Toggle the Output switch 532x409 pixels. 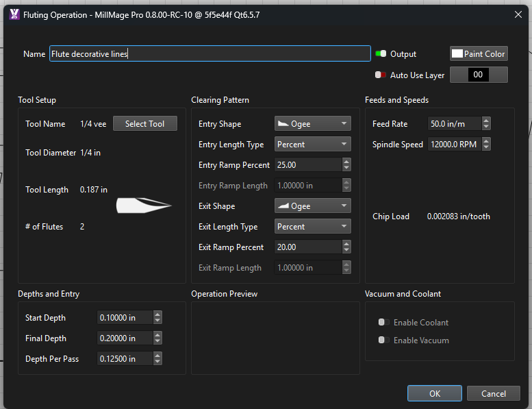click(381, 54)
